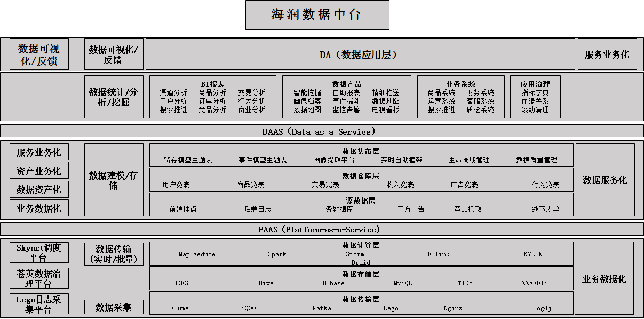Select Spark in 数据计算层

coord(277,254)
